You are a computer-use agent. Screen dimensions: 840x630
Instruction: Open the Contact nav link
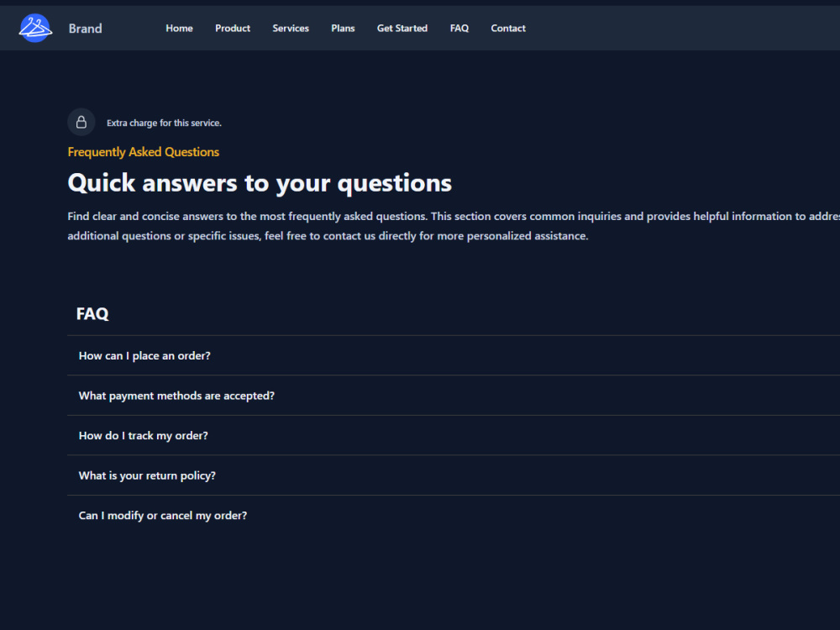tap(508, 29)
